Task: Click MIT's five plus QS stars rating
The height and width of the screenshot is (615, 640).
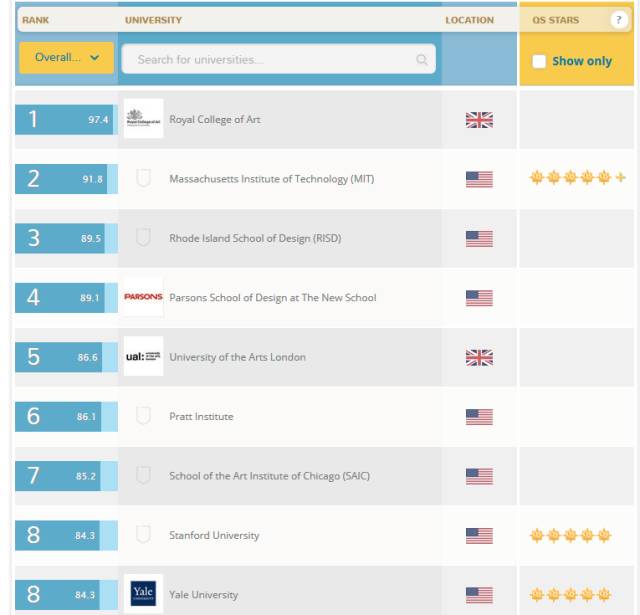Action: 578,178
